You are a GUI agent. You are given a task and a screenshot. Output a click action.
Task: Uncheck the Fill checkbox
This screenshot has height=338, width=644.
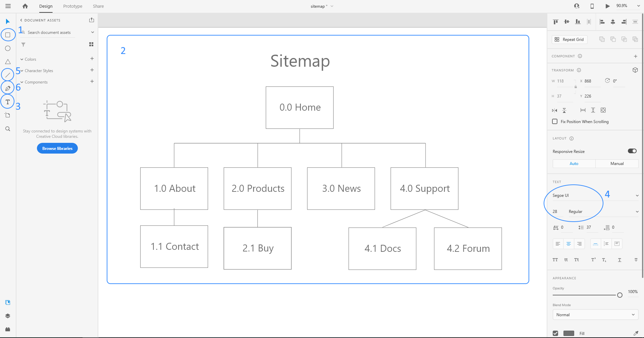pyautogui.click(x=555, y=333)
